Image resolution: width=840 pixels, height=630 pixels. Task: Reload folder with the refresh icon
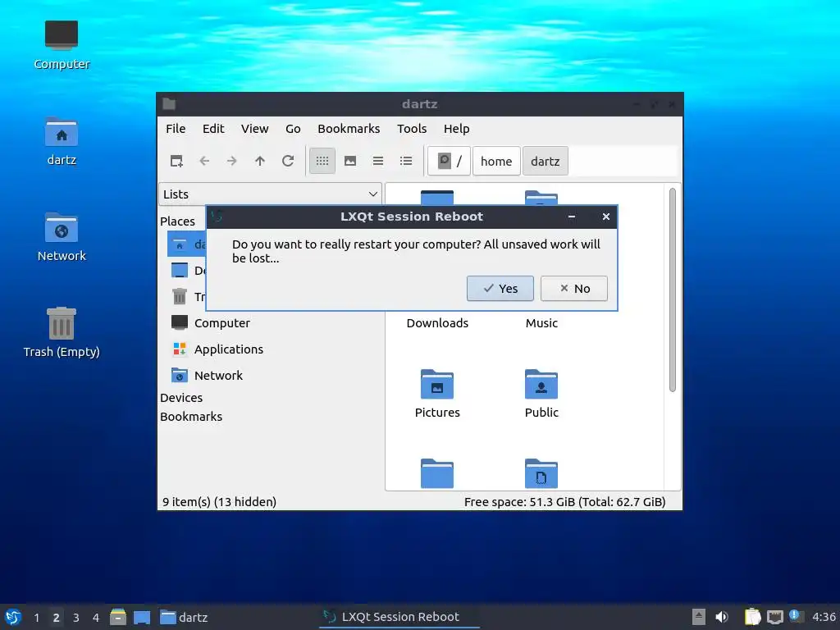[288, 161]
